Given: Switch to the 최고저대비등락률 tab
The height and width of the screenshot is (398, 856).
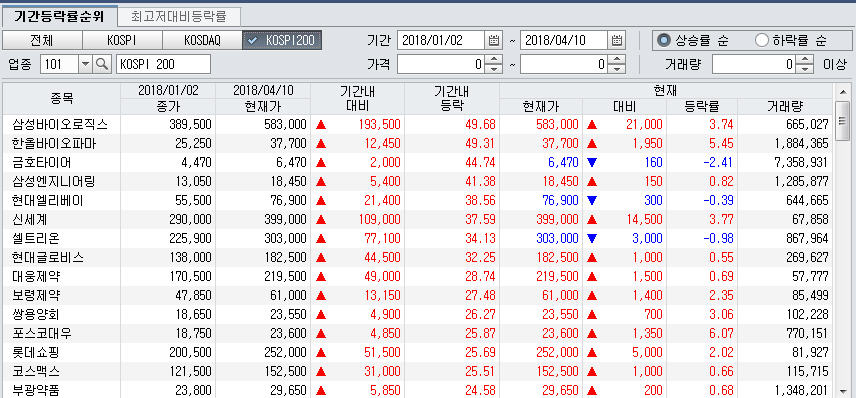Looking at the screenshot, I should pos(179,16).
